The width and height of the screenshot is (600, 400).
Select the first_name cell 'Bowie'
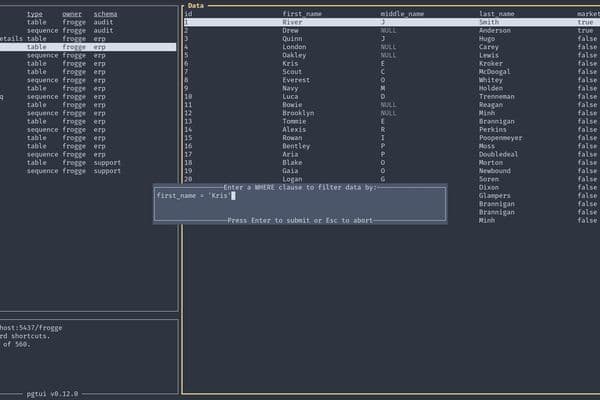click(292, 105)
